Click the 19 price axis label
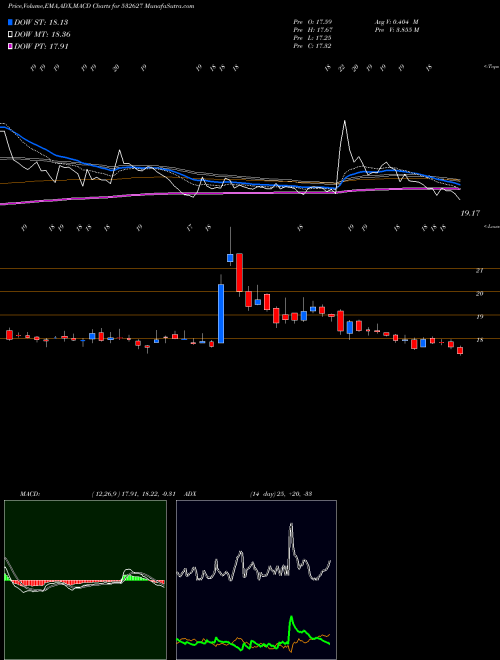This screenshot has height=660, width=500. pyautogui.click(x=479, y=317)
